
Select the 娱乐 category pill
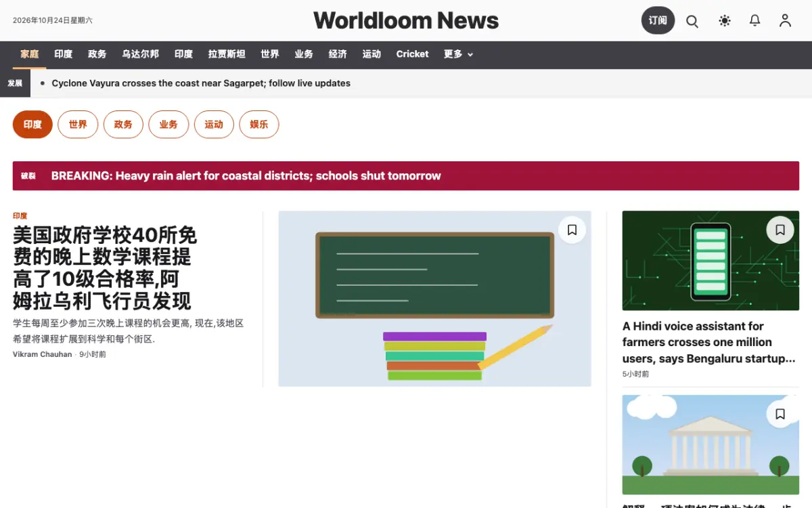[259, 125]
